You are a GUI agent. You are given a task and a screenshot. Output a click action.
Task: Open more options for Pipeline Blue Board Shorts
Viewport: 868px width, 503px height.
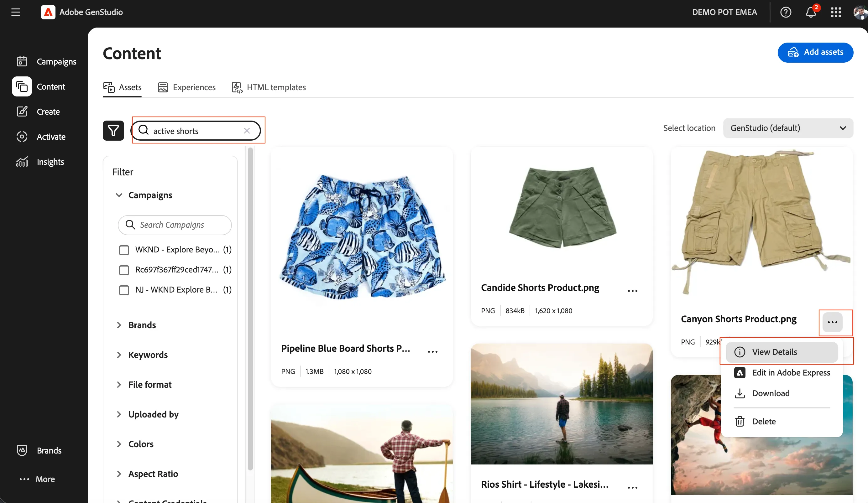click(x=433, y=351)
